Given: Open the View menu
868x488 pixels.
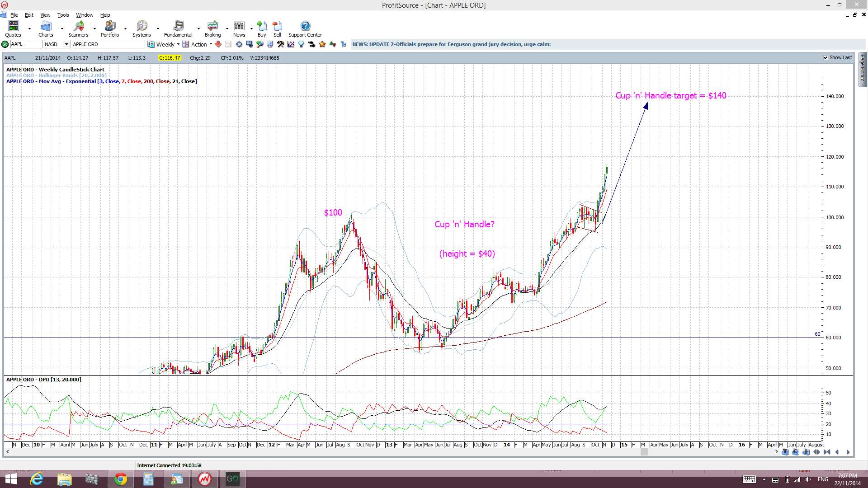Looking at the screenshot, I should click(45, 15).
